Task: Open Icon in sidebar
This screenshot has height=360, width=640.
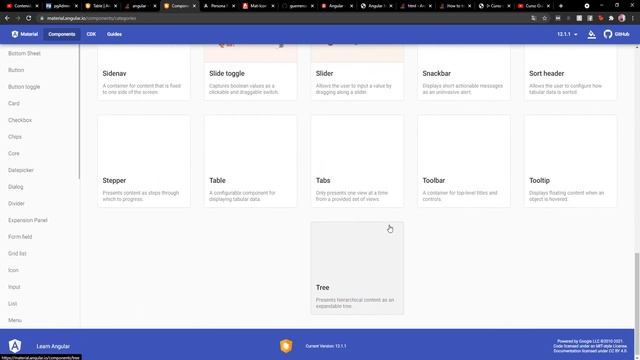Action: [13, 270]
